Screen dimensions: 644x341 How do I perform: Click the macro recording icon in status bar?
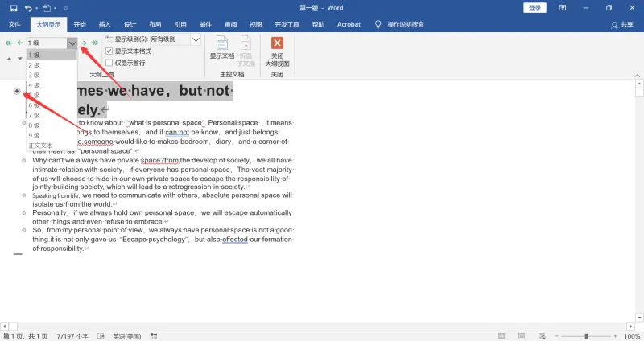coord(154,336)
